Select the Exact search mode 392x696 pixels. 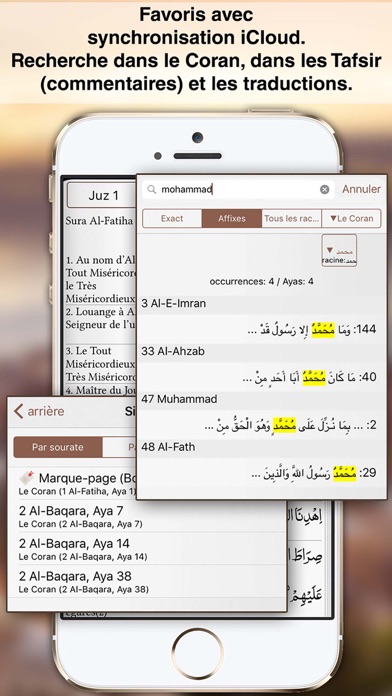coord(172,218)
